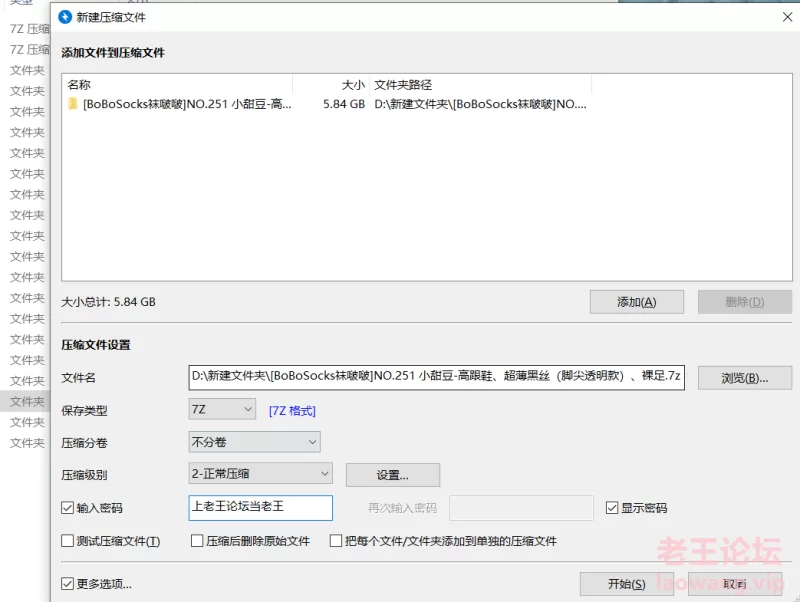Close the new archive dialog window
Viewport: 800px width, 602px height.
click(x=786, y=17)
